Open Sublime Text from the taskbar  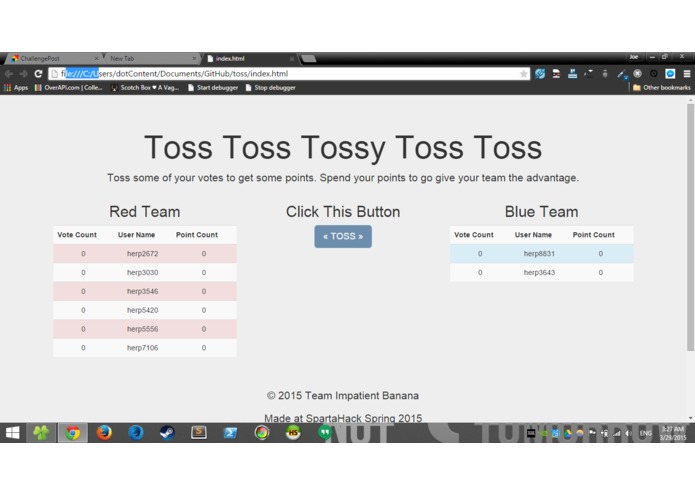pos(199,433)
